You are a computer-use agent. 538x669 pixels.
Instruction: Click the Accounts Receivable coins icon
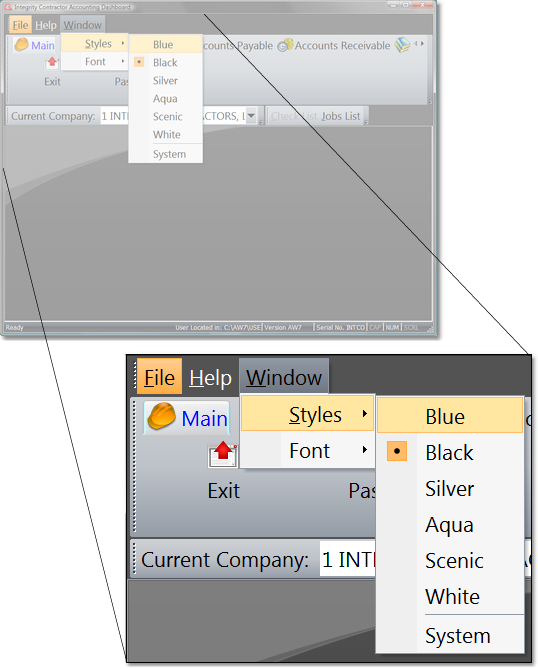pyautogui.click(x=285, y=45)
